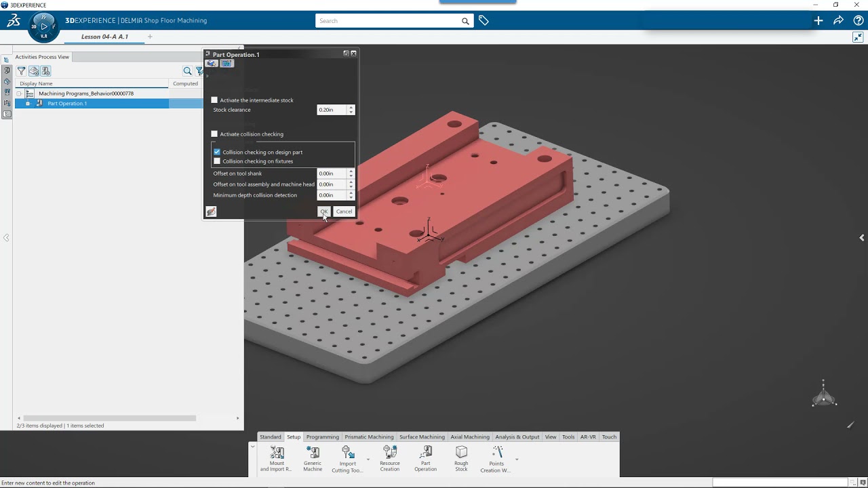
Task: Click OK in Part Operation dialog
Action: coord(324,211)
